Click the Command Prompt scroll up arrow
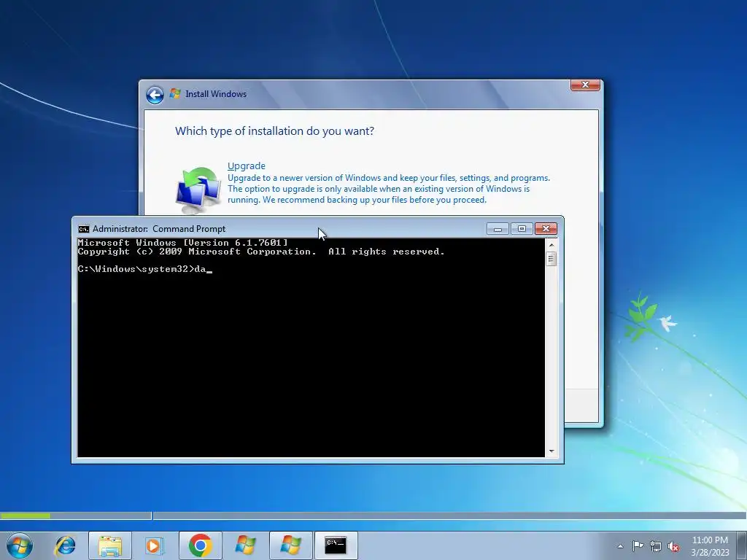Screen dimensions: 747x560 (x=551, y=245)
